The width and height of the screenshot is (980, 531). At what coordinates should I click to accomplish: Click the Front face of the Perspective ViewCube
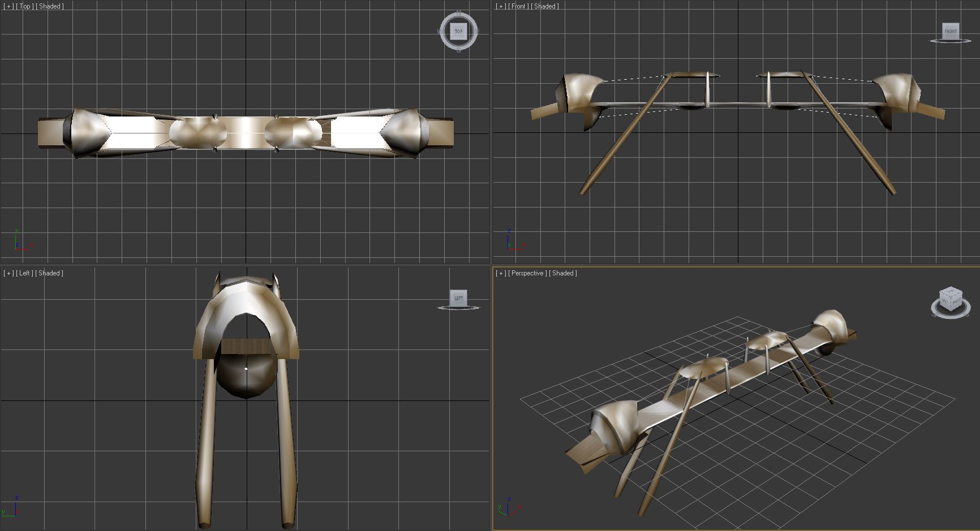coord(956,302)
